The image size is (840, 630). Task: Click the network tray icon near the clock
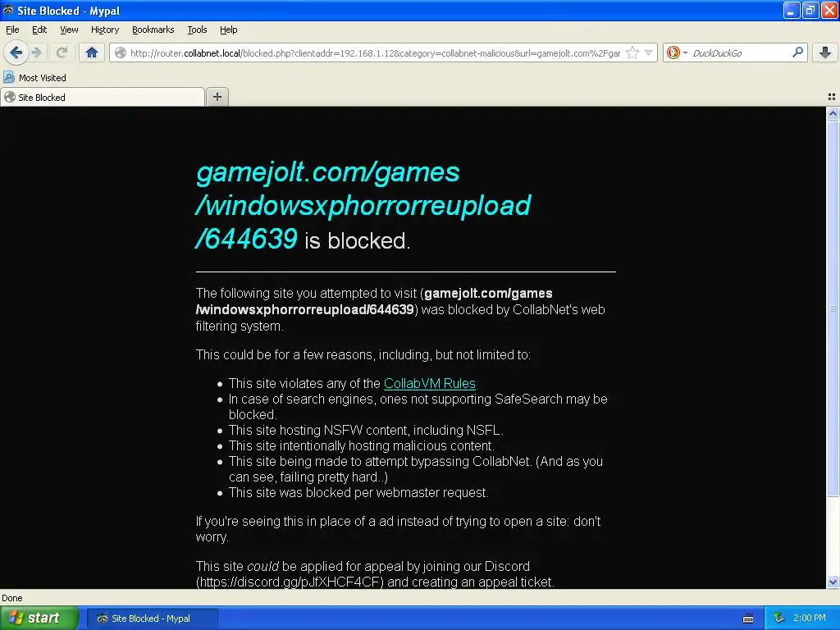(779, 619)
